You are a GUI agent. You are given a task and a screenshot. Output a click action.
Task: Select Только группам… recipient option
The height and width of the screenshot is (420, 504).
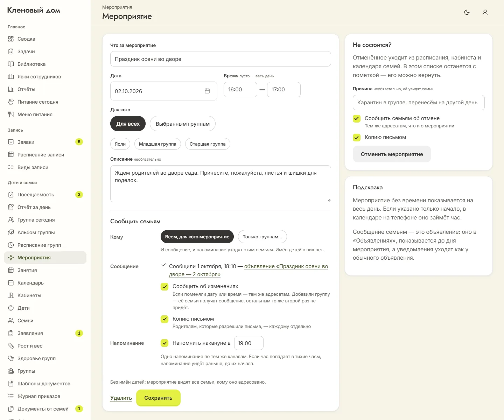(262, 237)
